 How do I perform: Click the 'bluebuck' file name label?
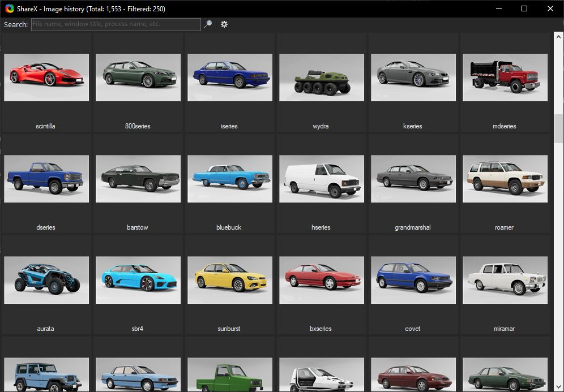tap(229, 227)
